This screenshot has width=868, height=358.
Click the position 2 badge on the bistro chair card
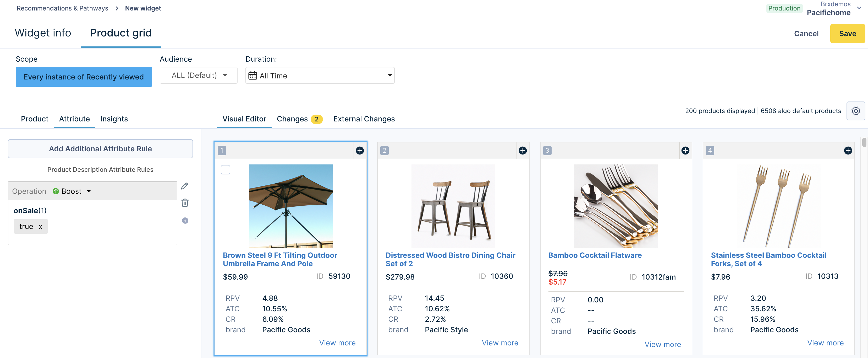pos(384,151)
